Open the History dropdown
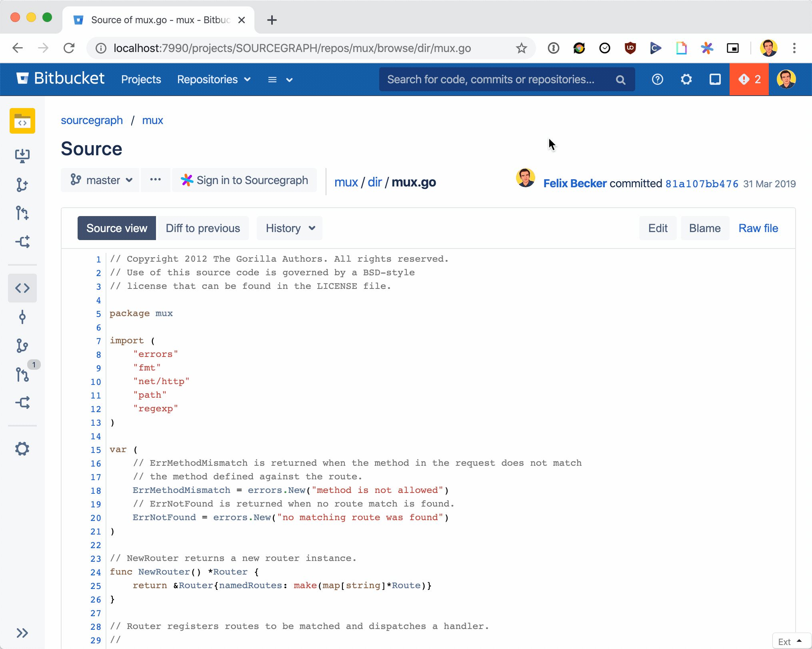This screenshot has width=812, height=649. (290, 228)
